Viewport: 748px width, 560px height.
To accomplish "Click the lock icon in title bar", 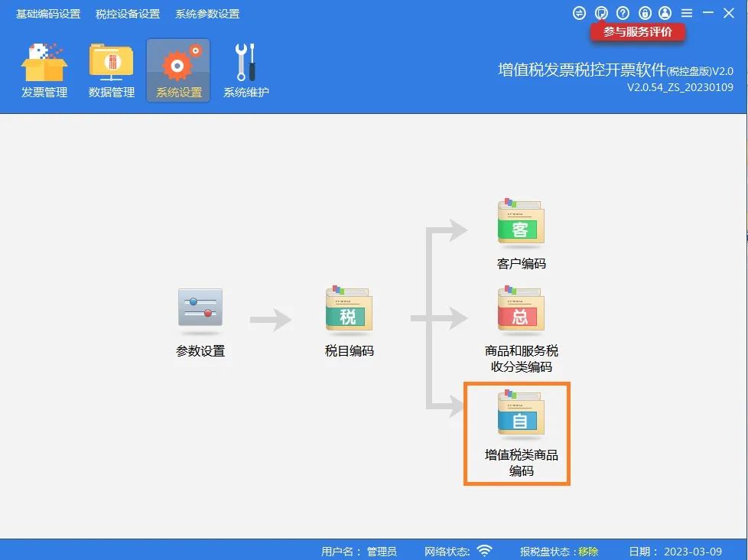I will click(645, 13).
